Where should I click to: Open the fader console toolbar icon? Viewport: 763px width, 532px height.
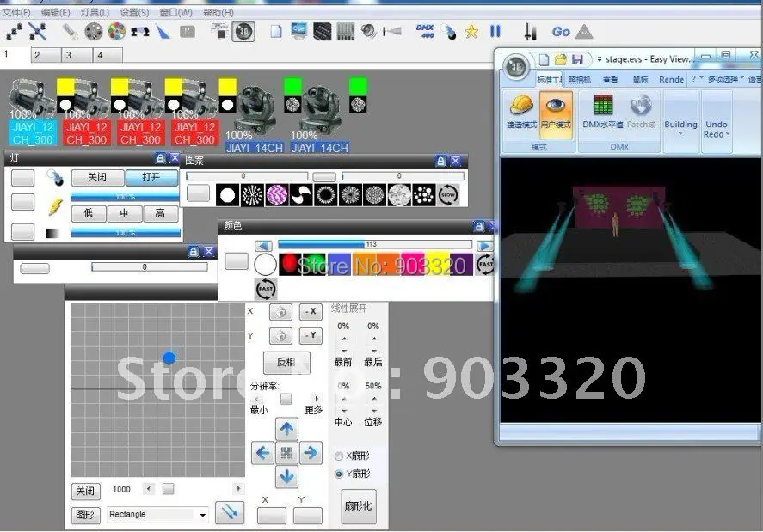click(346, 32)
